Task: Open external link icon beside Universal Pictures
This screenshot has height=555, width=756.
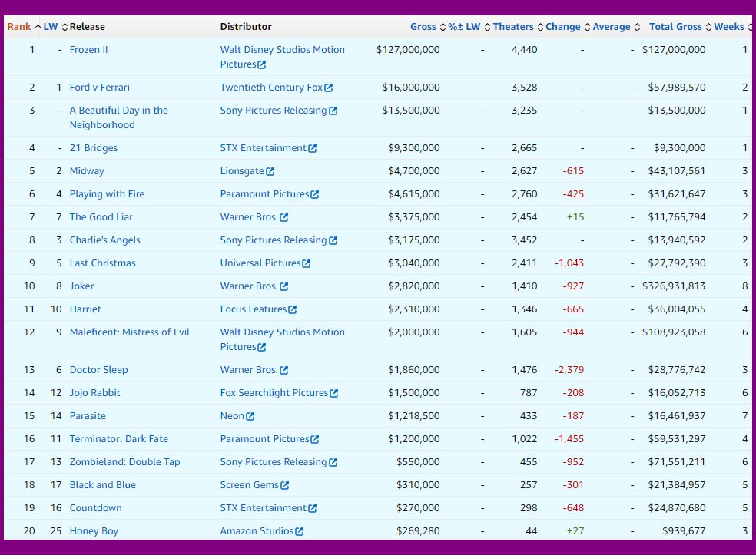Action: (307, 263)
